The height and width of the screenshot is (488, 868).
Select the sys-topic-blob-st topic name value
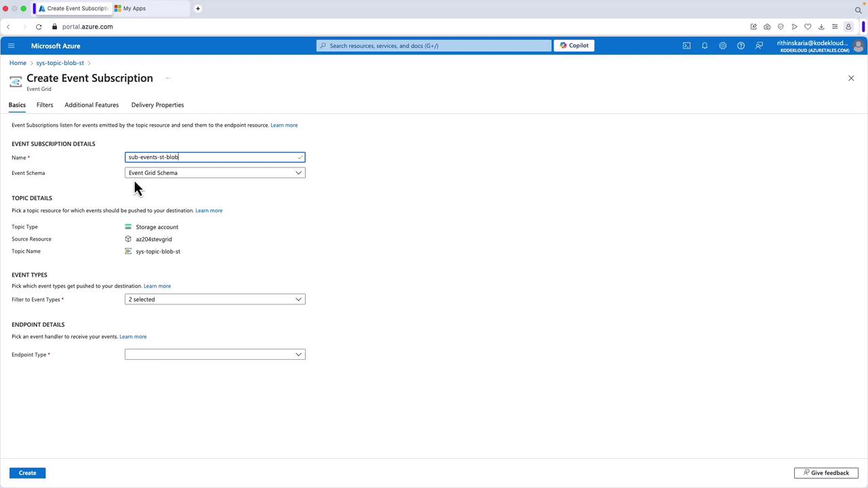tap(158, 251)
